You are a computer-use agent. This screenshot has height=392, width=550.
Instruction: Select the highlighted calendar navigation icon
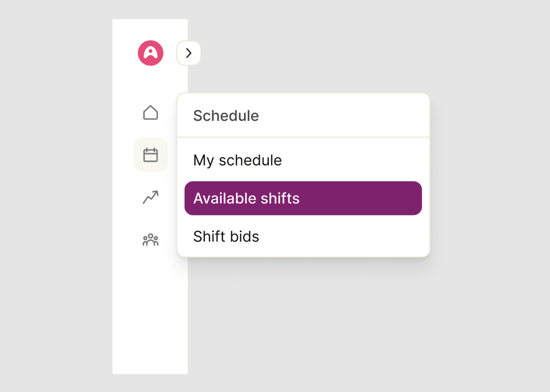[x=150, y=154]
